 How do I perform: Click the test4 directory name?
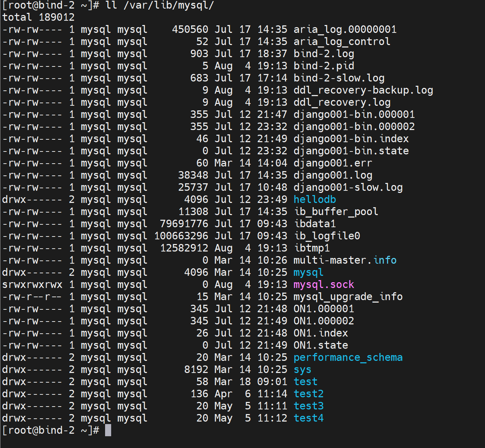coord(308,418)
